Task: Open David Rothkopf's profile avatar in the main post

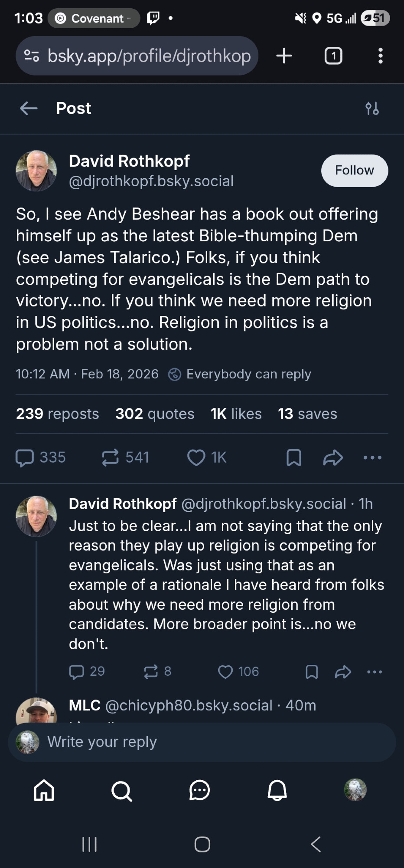Action: coord(36,171)
